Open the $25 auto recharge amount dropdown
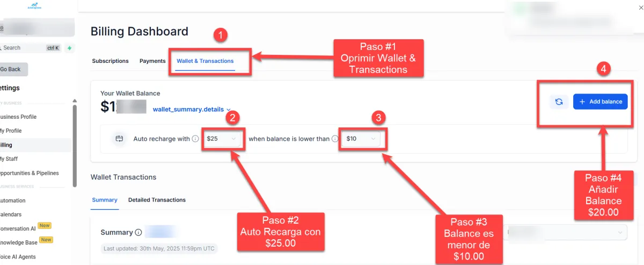Image resolution: width=644 pixels, height=265 pixels. [x=222, y=139]
